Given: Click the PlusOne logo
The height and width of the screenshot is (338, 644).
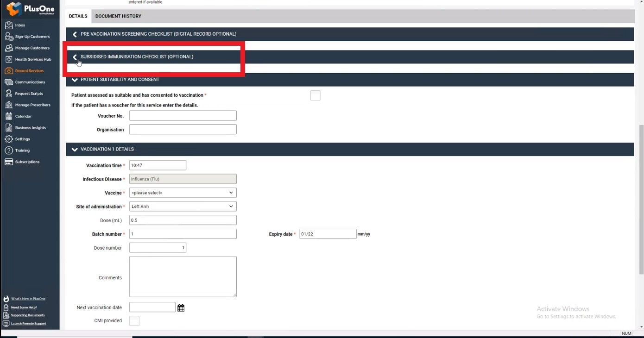Looking at the screenshot, I should tap(31, 9).
